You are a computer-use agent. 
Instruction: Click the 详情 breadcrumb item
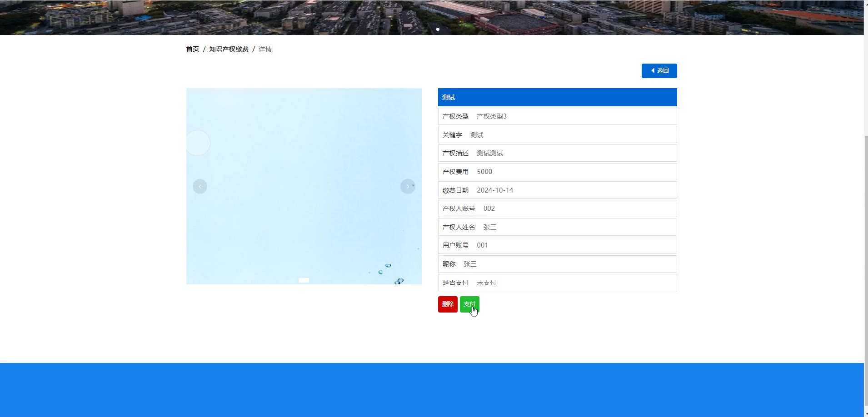(x=265, y=49)
